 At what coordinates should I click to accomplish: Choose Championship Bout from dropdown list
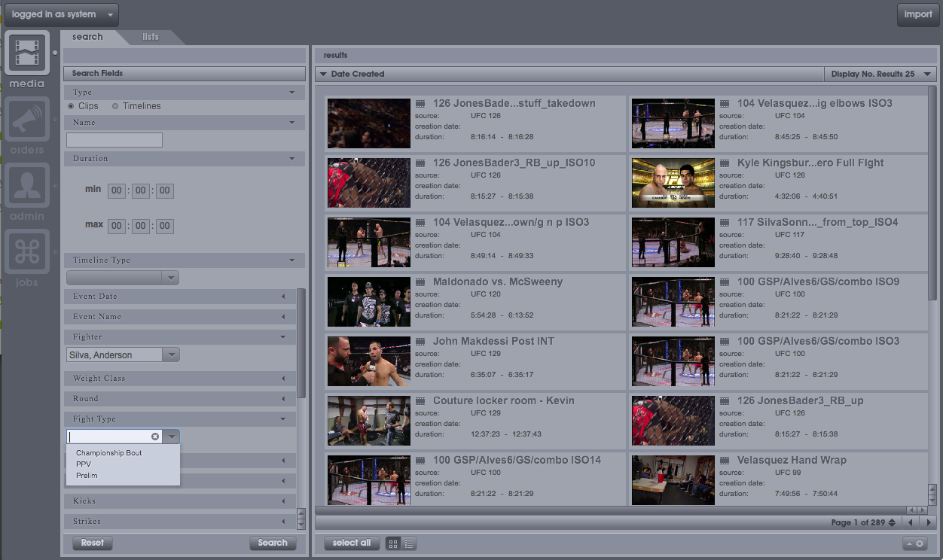pyautogui.click(x=108, y=453)
